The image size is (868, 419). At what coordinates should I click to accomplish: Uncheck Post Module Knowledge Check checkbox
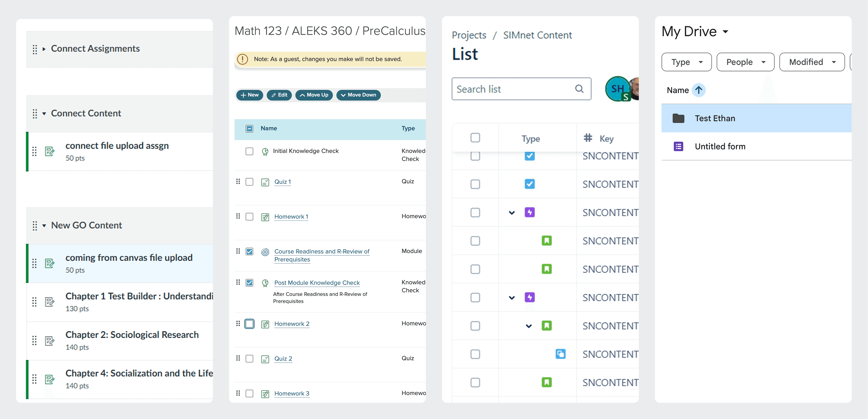(249, 282)
